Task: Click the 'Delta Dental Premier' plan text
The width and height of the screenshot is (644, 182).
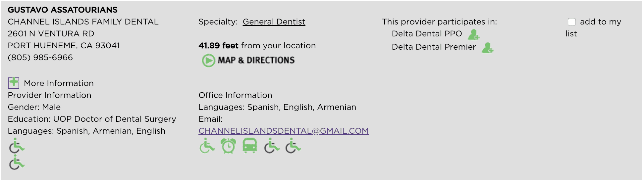Action: coord(434,47)
